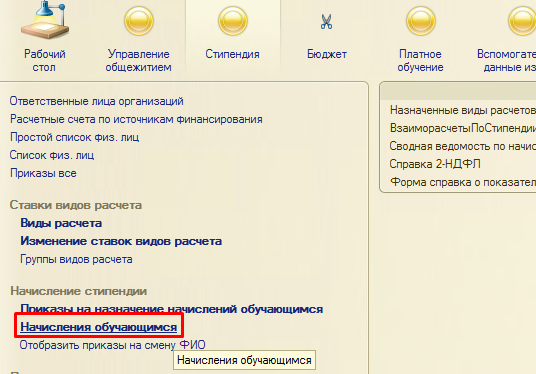
Task: Switch to Управление общежитием section label
Action: (x=138, y=61)
